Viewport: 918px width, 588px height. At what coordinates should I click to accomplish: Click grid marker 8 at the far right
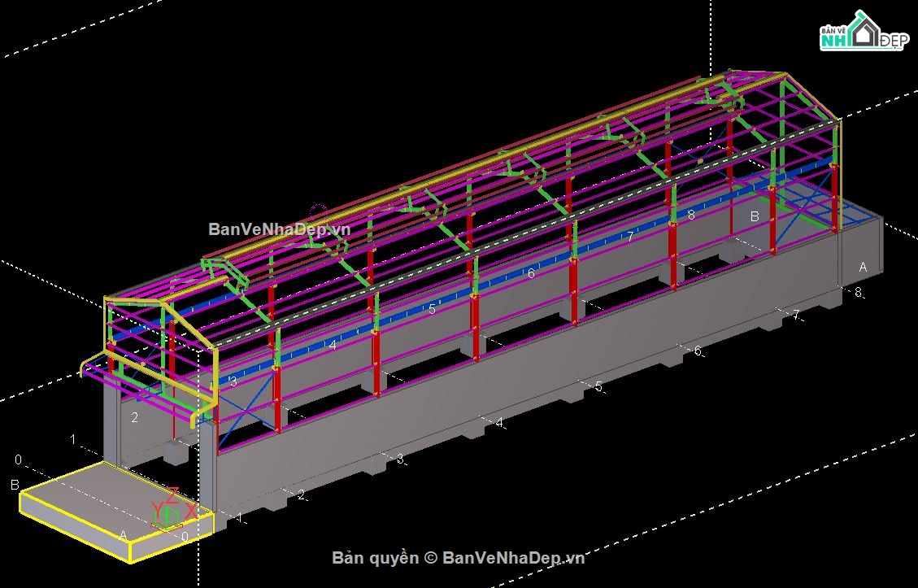858,290
